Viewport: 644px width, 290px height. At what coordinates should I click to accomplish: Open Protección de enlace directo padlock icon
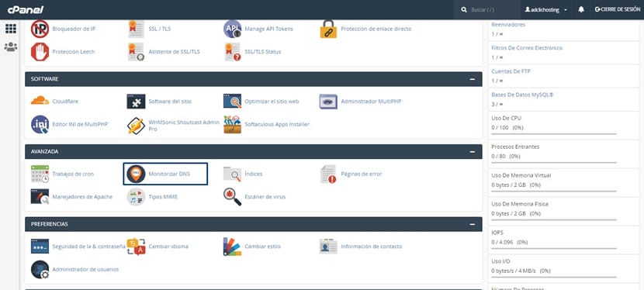[328, 29]
